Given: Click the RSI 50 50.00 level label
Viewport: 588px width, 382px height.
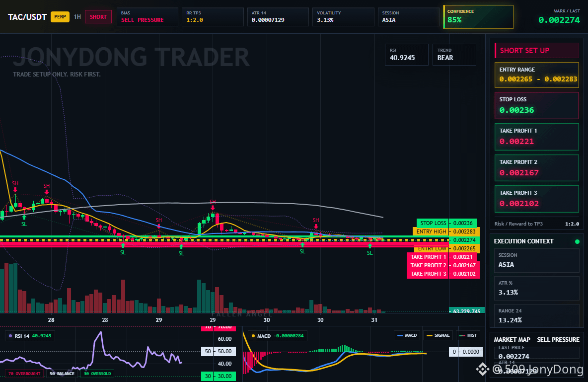Looking at the screenshot, I should click(x=218, y=351).
